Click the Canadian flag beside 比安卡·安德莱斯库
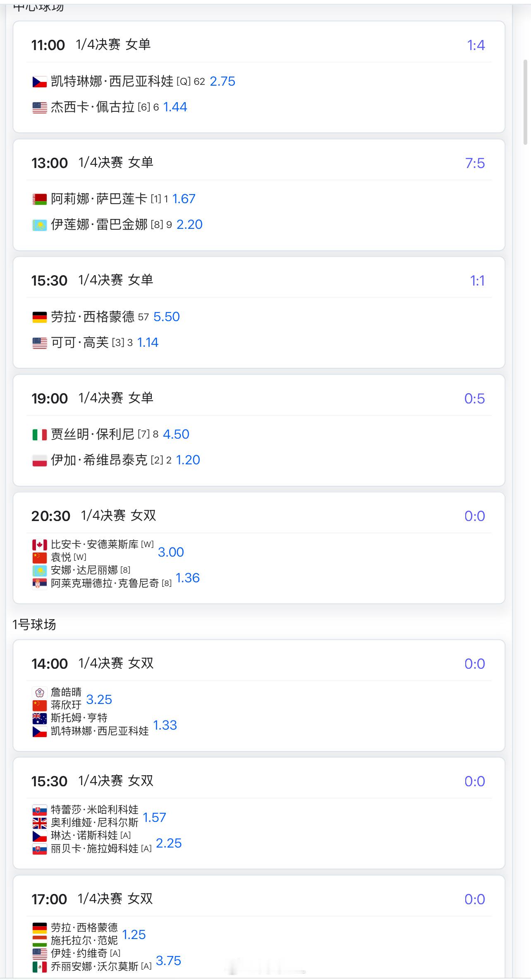 tap(40, 545)
